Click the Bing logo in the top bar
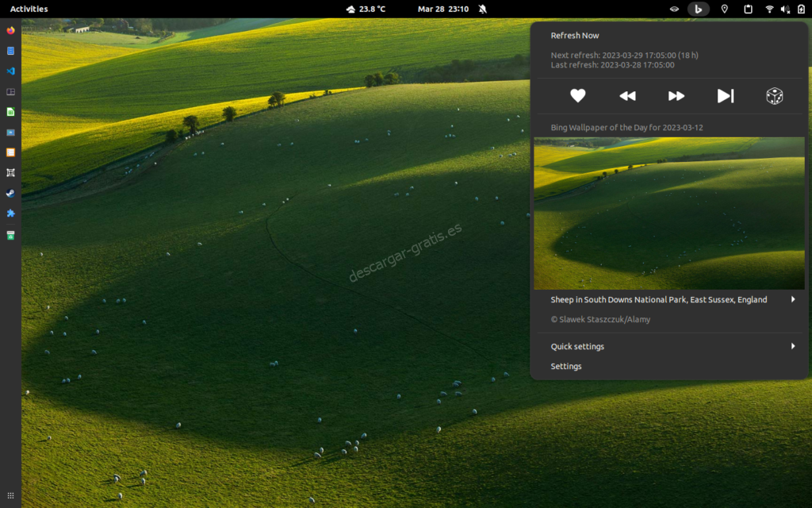 click(699, 9)
